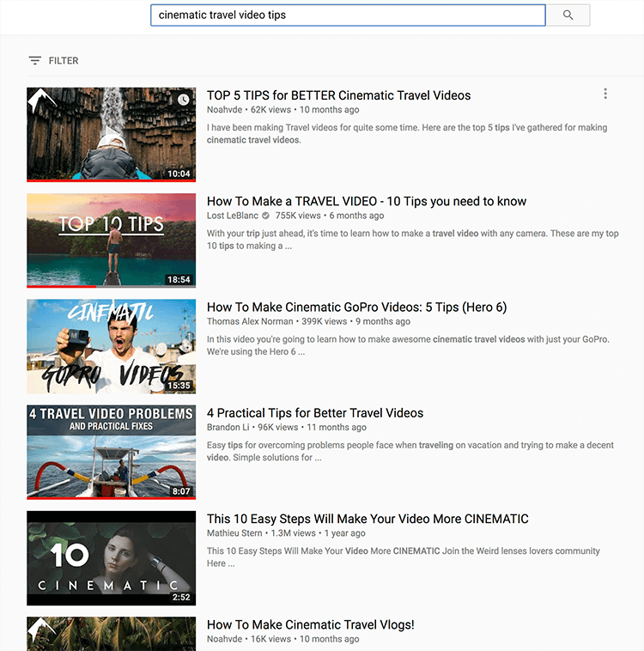This screenshot has width=644, height=651.
Task: Click description starting 'In this video you're going'
Action: (x=408, y=345)
